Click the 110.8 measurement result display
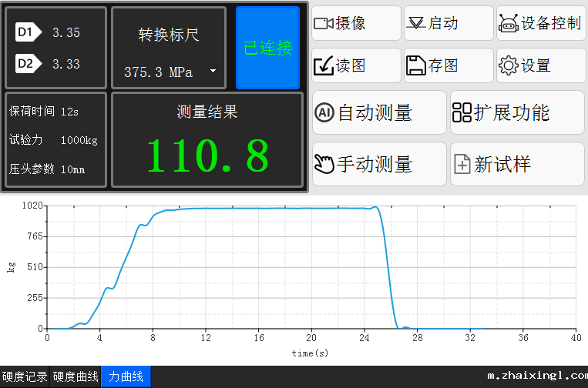 (x=207, y=156)
